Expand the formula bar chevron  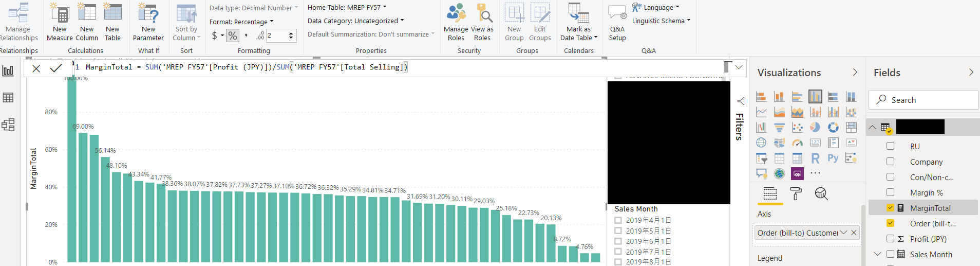(x=739, y=67)
